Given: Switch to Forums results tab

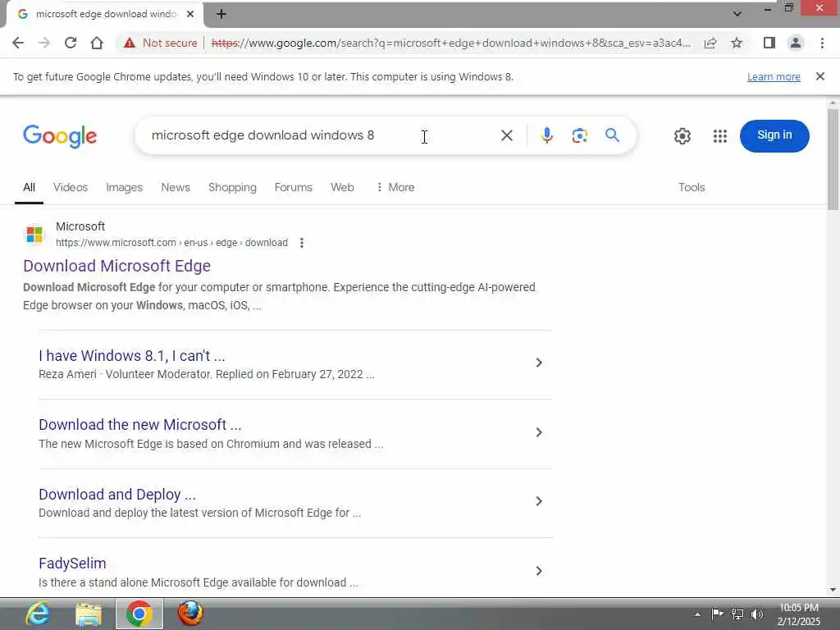Looking at the screenshot, I should (293, 188).
